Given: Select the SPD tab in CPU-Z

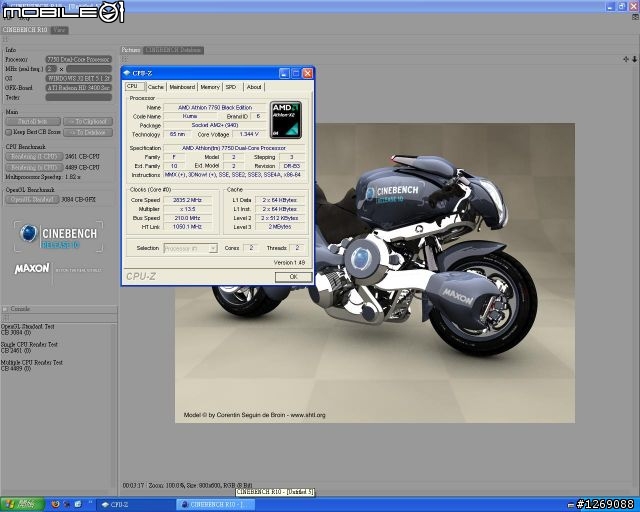Looking at the screenshot, I should tap(231, 87).
